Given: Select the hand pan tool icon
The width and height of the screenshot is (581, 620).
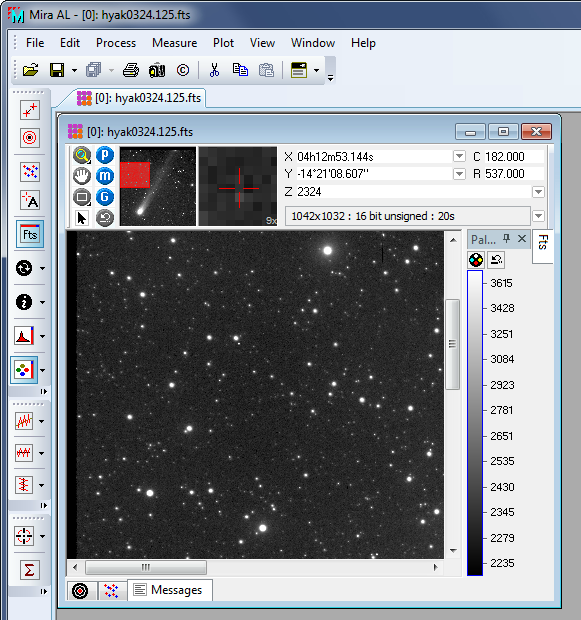Looking at the screenshot, I should 81,176.
